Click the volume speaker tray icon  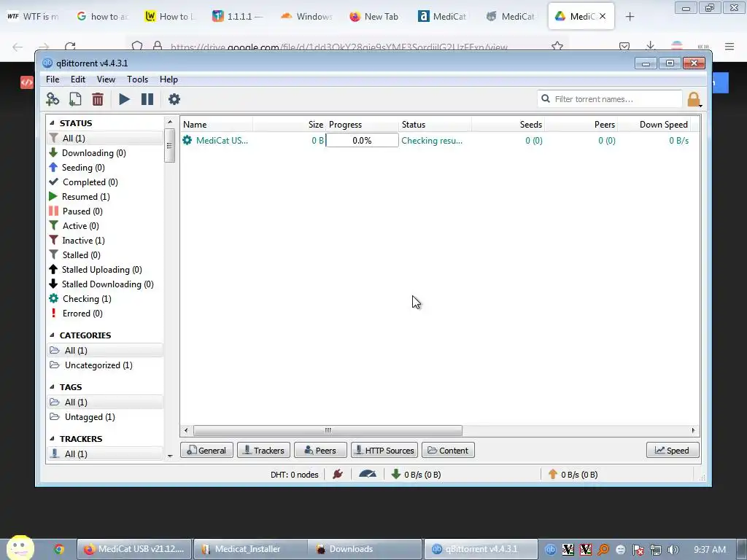[673, 550]
